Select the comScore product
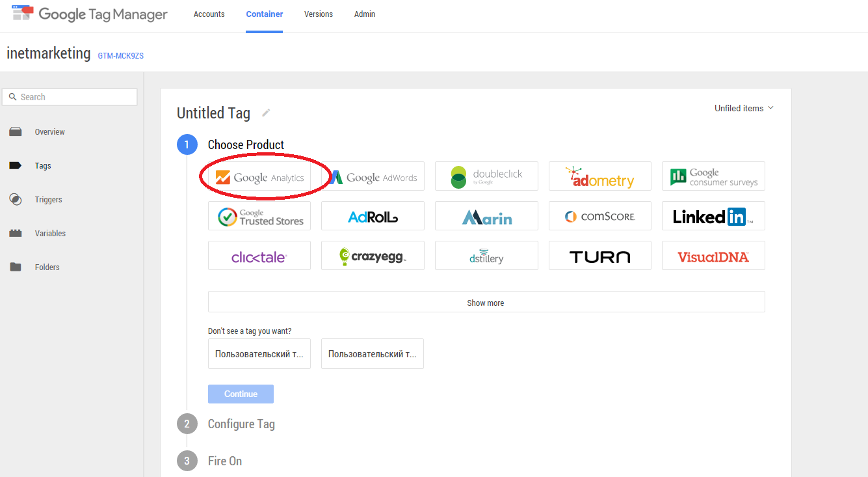 tap(600, 216)
